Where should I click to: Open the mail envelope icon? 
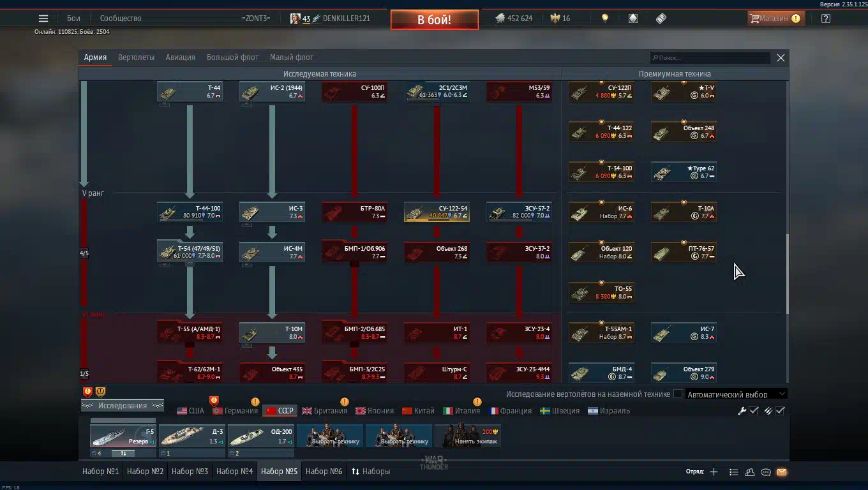[x=782, y=472]
